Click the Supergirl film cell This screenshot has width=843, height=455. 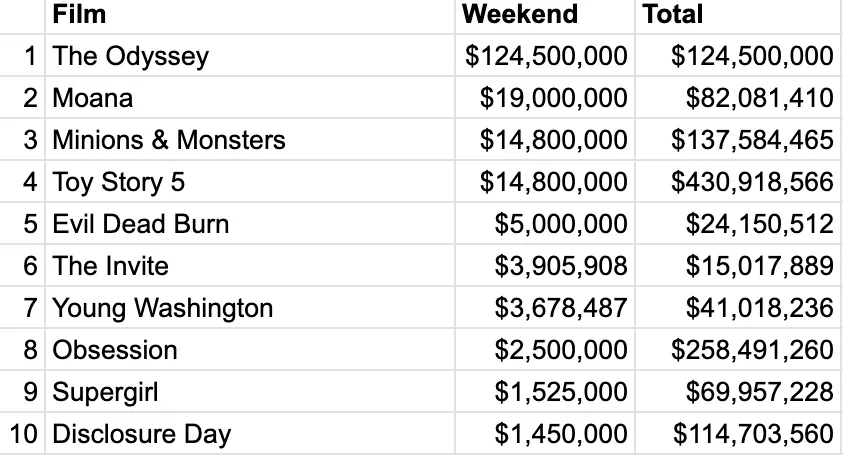250,391
